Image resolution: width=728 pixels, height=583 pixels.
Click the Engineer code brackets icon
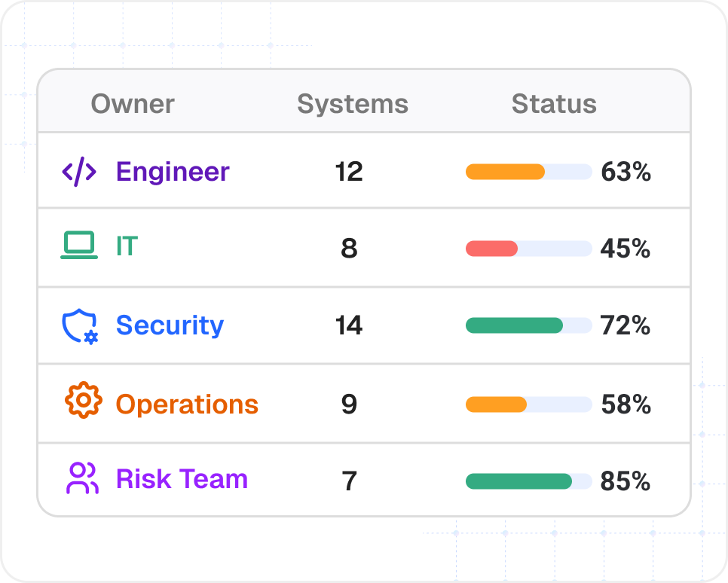79,172
